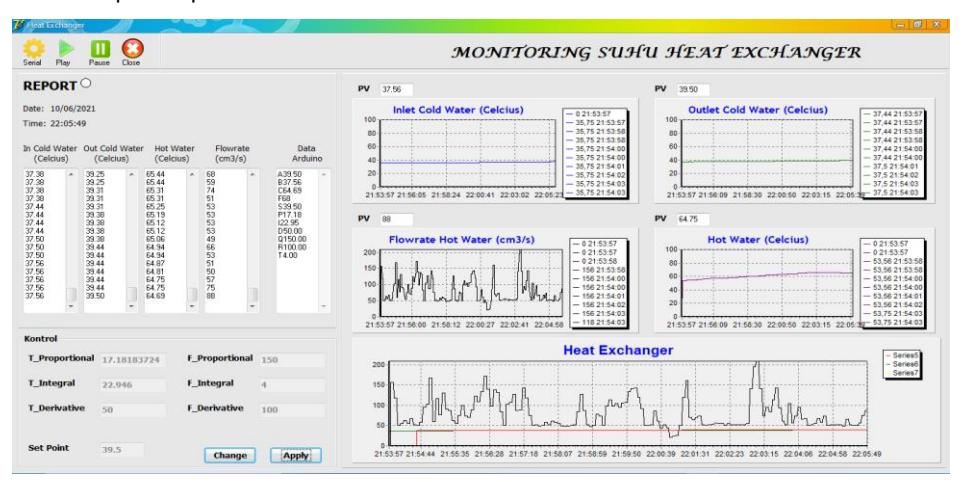Click the Hot Water list scrollbar thumb
This screenshot has height=482, width=963.
(x=192, y=294)
